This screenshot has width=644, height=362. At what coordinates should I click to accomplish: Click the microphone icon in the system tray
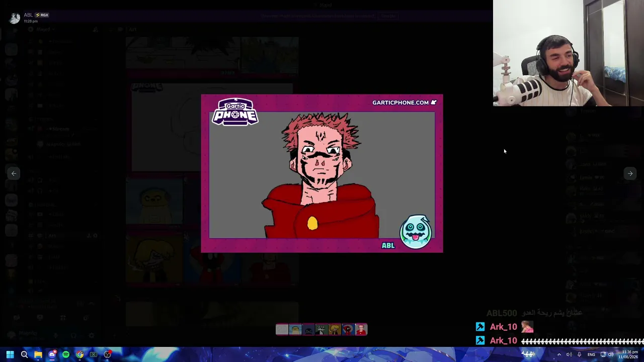tap(579, 354)
